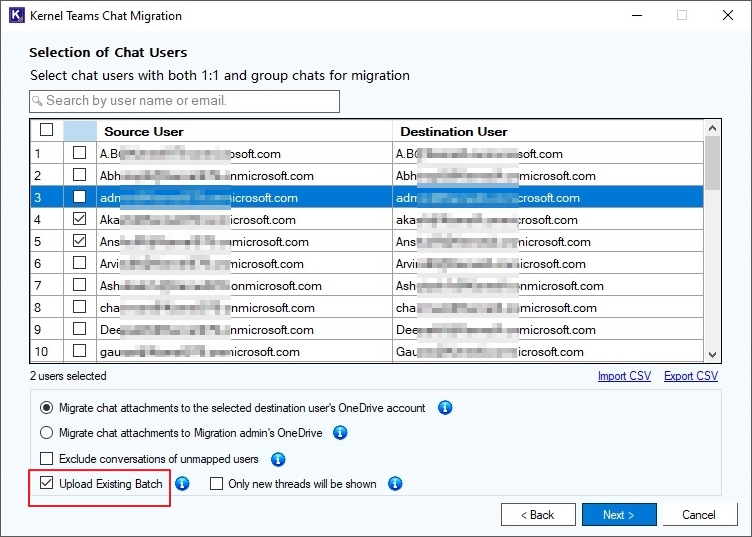Check the checkbox in row 9
Viewport: 752px width, 537px height.
coord(80,329)
